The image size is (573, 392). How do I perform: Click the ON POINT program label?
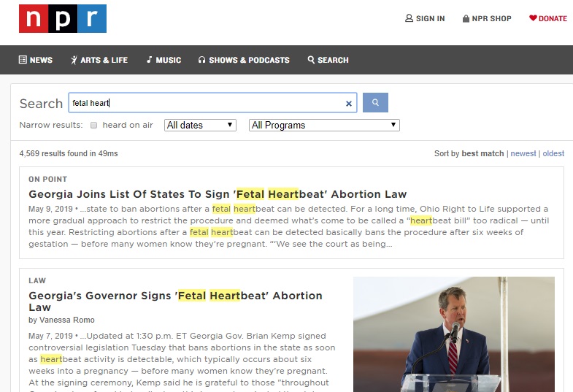48,179
